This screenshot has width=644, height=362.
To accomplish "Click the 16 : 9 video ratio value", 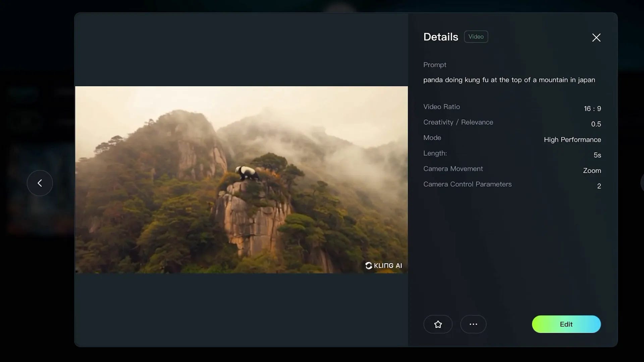I will point(592,109).
